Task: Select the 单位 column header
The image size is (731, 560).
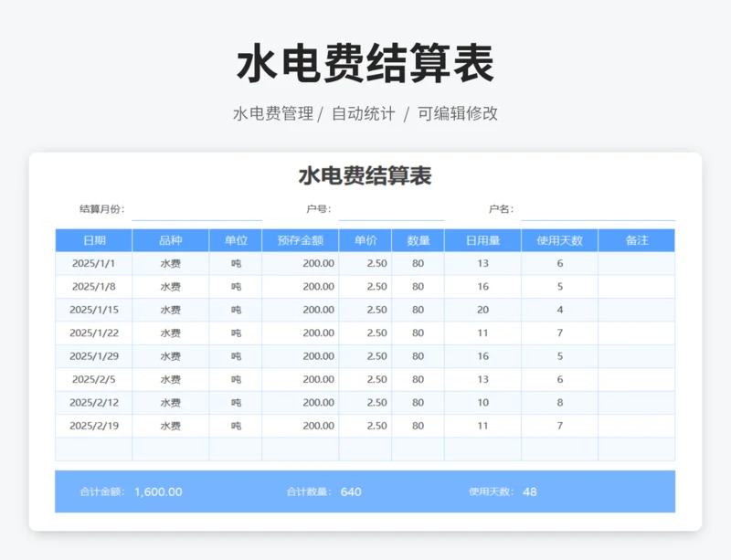Action: click(x=236, y=240)
